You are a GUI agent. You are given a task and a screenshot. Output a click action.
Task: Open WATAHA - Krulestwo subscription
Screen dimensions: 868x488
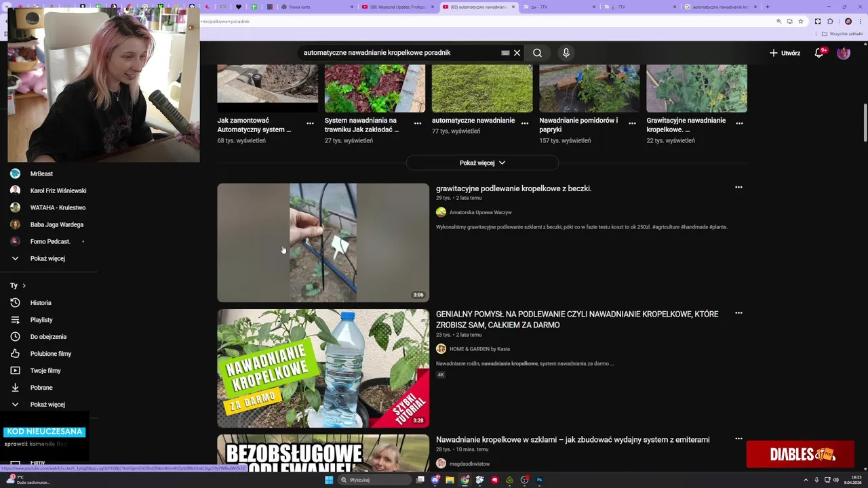(58, 207)
